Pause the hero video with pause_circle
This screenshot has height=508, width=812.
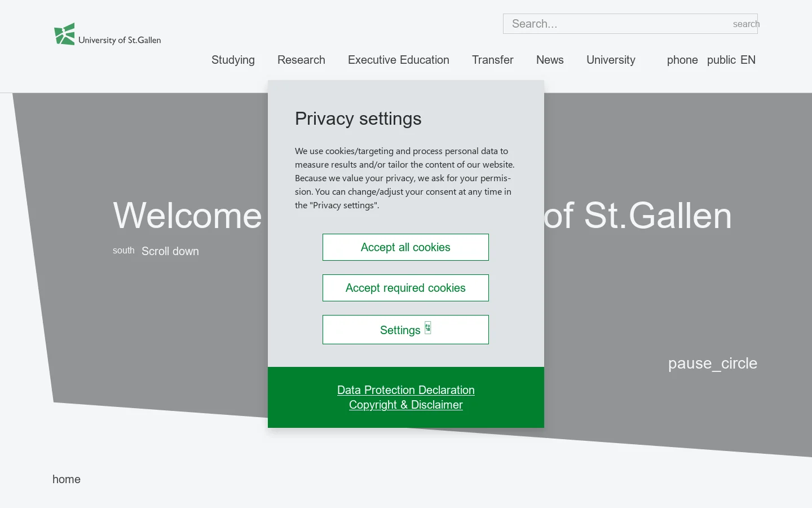tap(713, 363)
